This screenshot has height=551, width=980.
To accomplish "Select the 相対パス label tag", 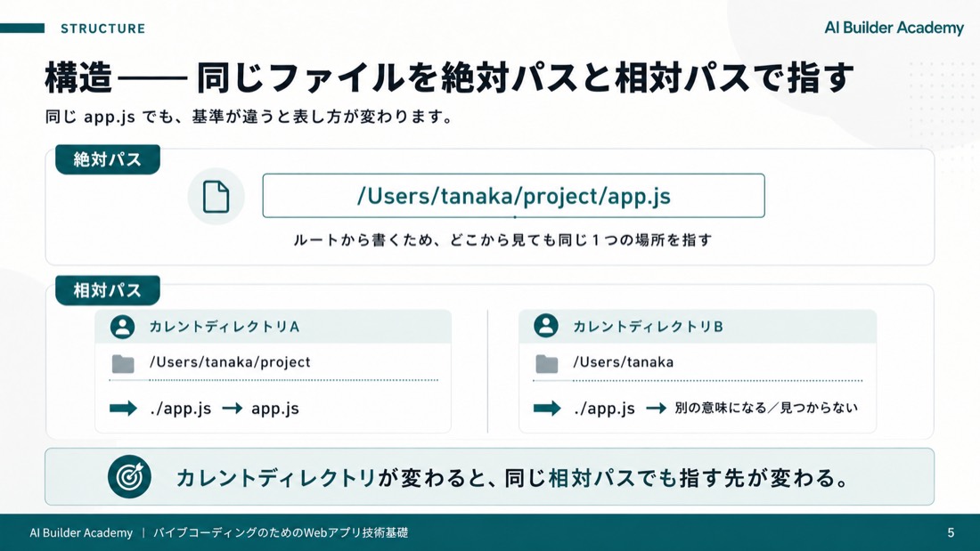I will [108, 290].
